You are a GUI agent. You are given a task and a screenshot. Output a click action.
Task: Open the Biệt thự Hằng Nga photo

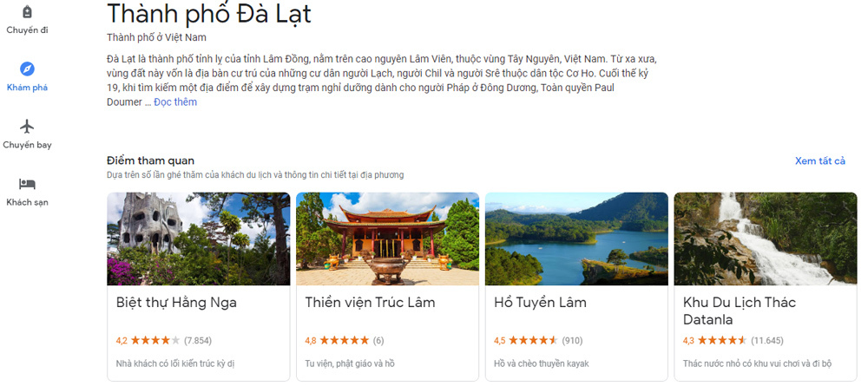pos(198,239)
